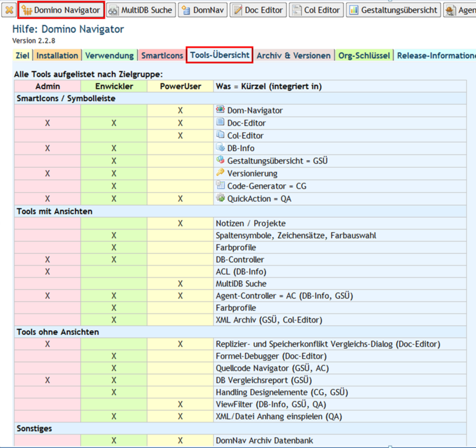Click 'Handling Designelemente (CG, GSÜ)' entry

[282, 392]
